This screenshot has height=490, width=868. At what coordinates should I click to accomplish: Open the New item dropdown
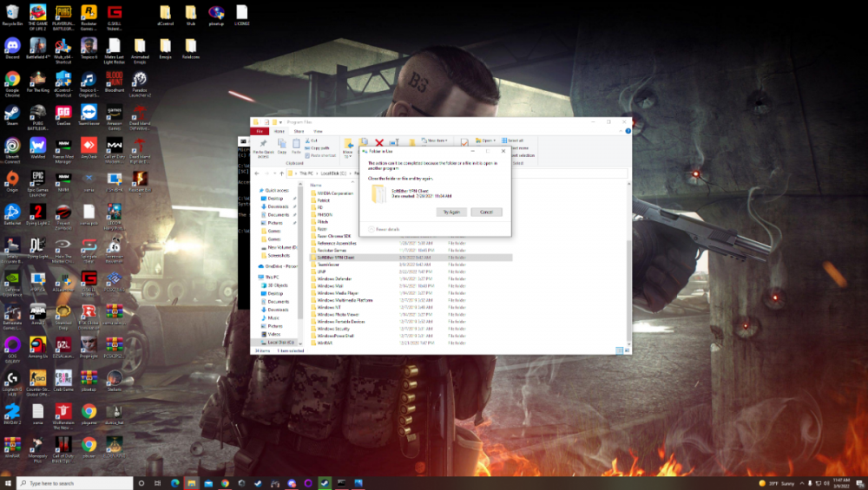[x=436, y=140]
